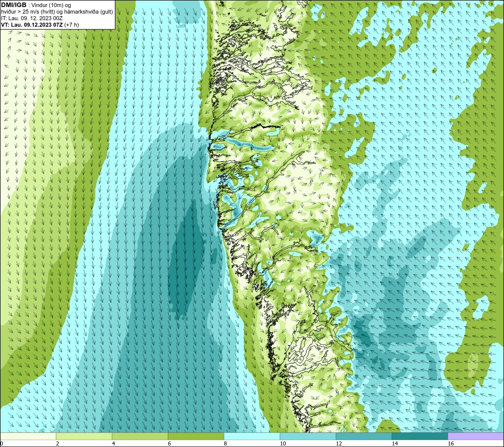Click the scale label '8'
The height and width of the screenshot is (447, 504).
click(225, 444)
